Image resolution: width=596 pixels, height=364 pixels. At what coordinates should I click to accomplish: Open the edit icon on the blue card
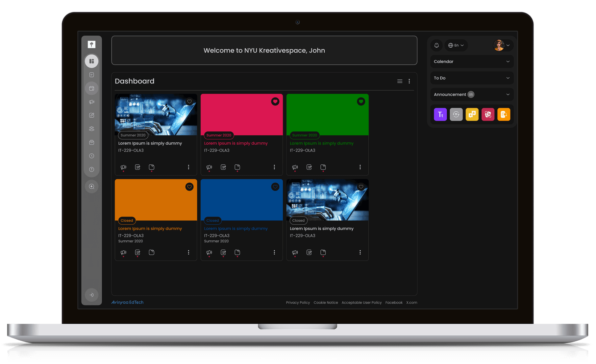223,252
